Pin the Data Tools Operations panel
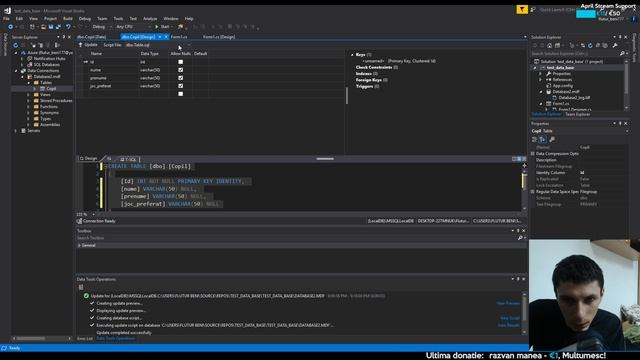 coord(518,279)
